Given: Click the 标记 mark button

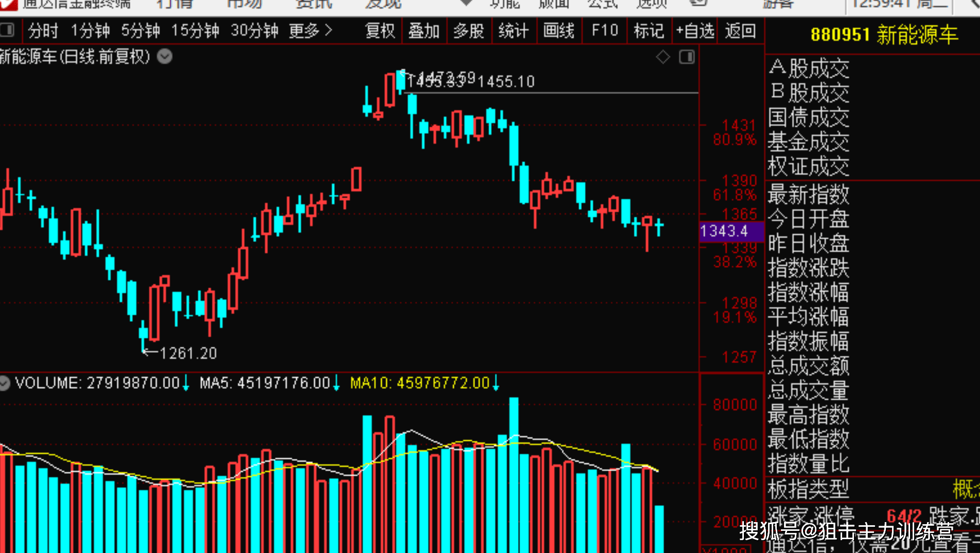Looking at the screenshot, I should pyautogui.click(x=649, y=31).
